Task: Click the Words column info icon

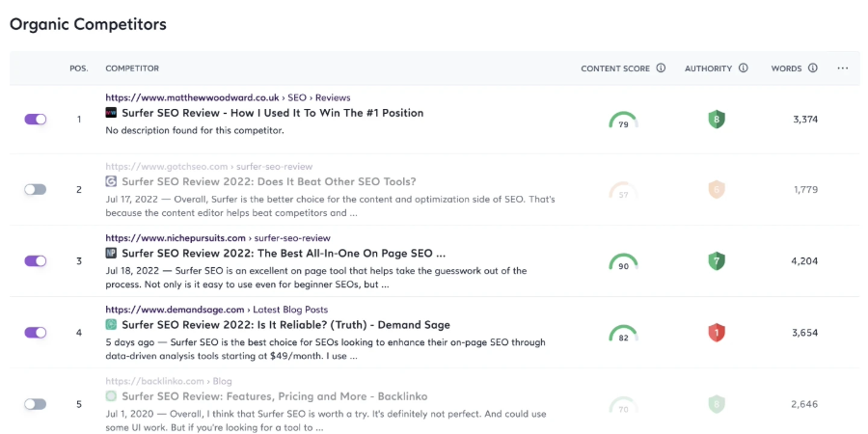Action: (813, 68)
